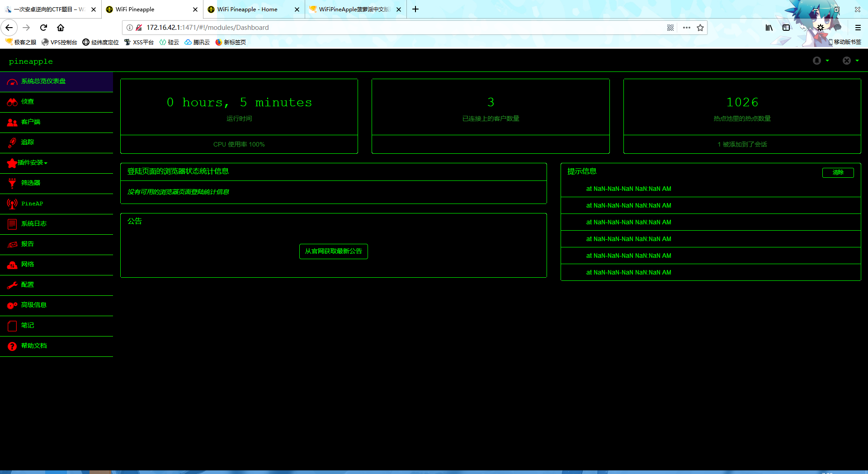Click the Clients people icon in sidebar

12,123
